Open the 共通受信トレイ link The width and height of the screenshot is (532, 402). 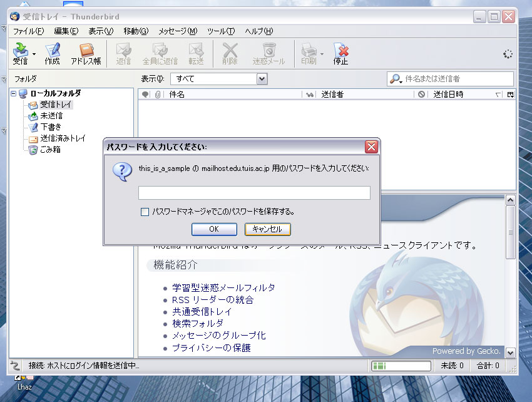(x=202, y=312)
